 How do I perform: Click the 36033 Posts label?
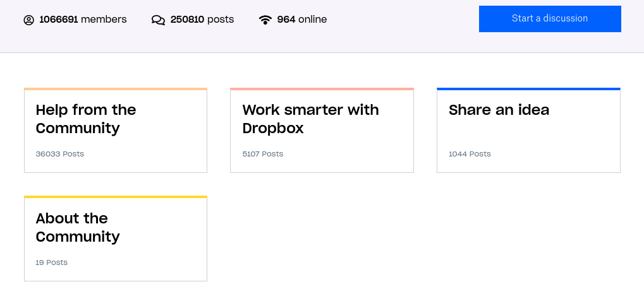point(60,154)
